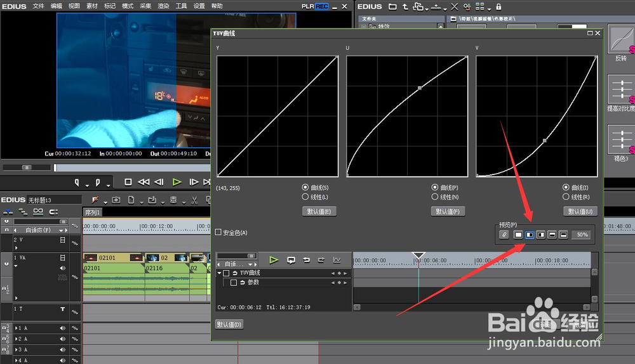Expand the 1 A audio track

[x=17, y=328]
